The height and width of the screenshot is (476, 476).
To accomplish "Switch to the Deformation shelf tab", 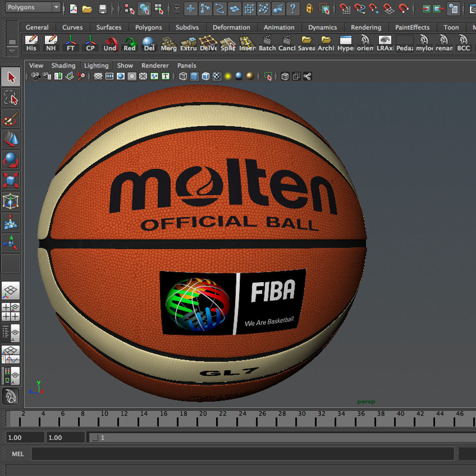I will click(231, 27).
